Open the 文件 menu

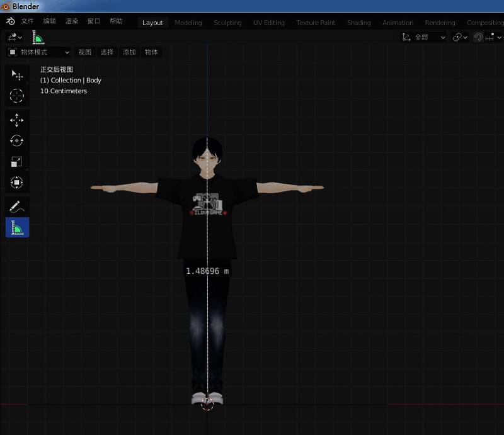(x=28, y=21)
